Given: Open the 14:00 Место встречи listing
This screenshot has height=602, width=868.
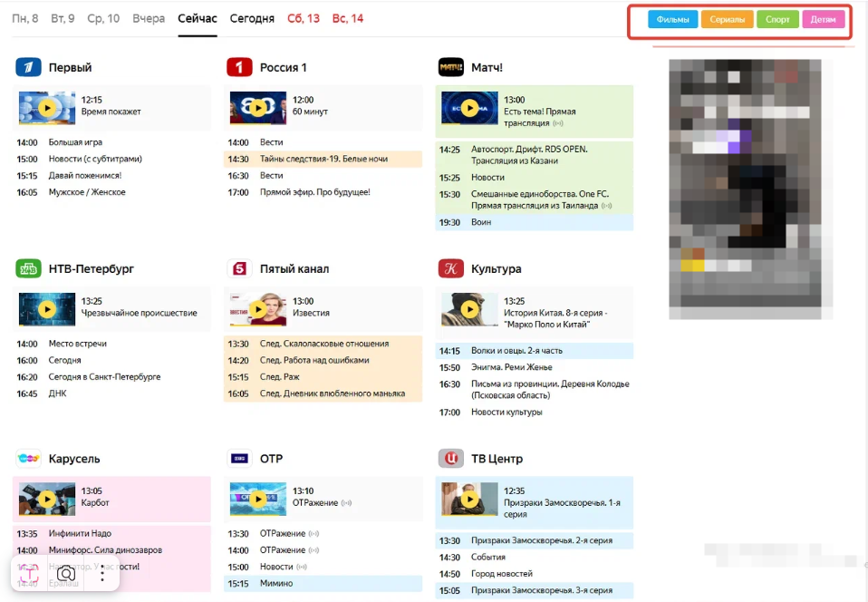Looking at the screenshot, I should tap(111, 344).
